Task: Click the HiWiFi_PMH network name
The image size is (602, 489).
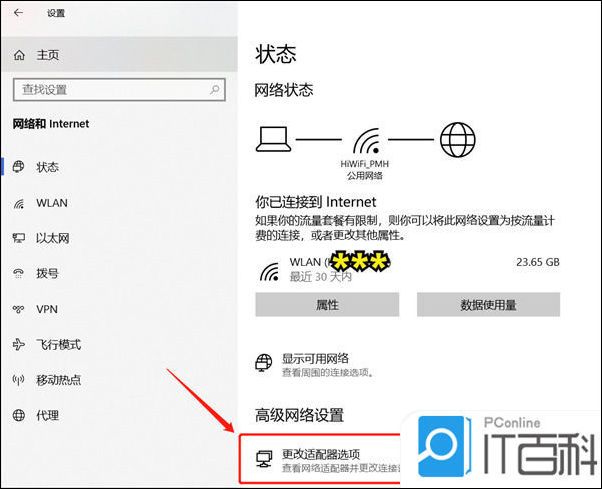Action: pos(364,164)
